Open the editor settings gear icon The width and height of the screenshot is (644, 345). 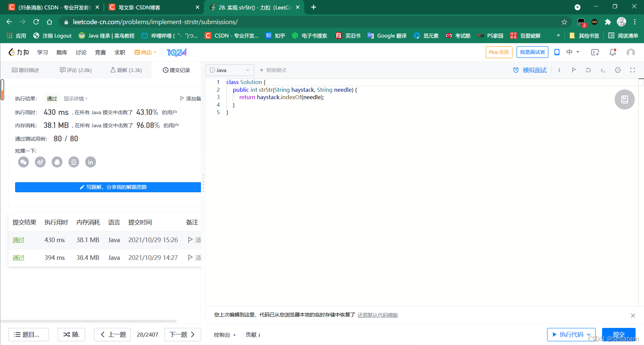point(618,70)
